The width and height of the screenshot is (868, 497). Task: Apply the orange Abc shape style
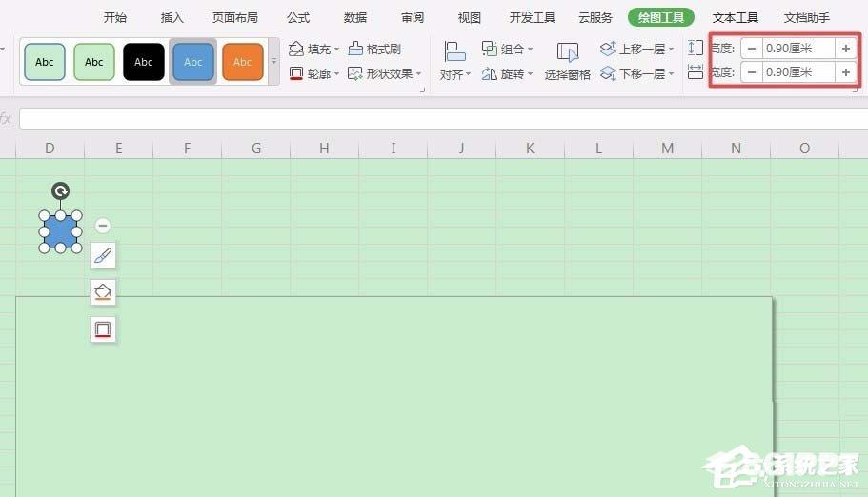pos(242,62)
